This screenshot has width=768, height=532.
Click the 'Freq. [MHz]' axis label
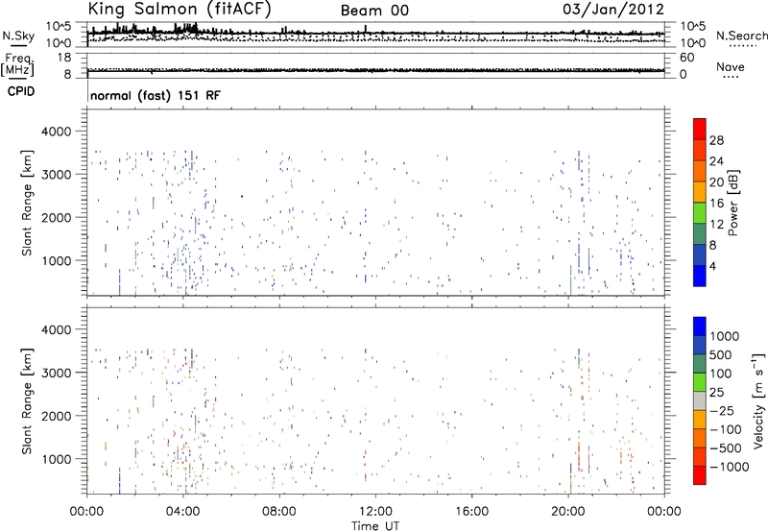click(x=17, y=64)
